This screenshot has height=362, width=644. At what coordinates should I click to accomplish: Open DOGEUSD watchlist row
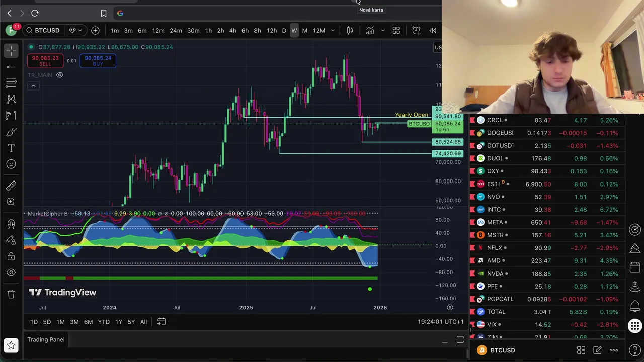[547, 133]
